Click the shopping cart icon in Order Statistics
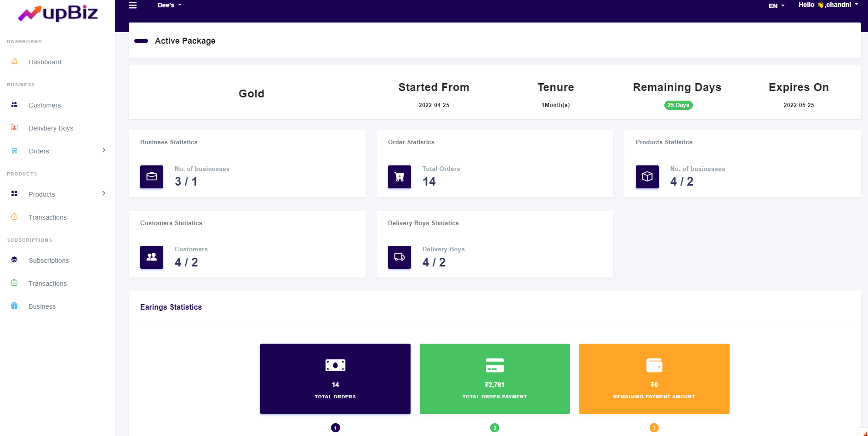 (400, 177)
